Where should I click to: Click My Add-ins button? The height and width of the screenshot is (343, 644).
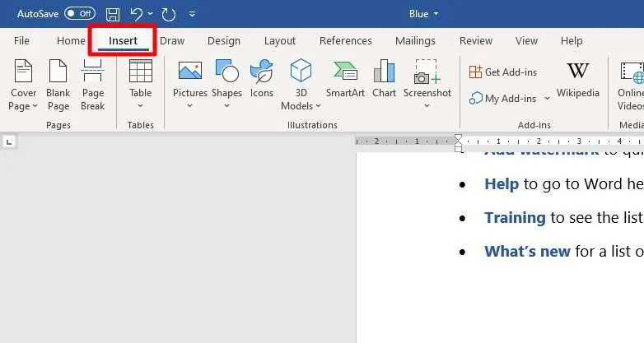[502, 99]
